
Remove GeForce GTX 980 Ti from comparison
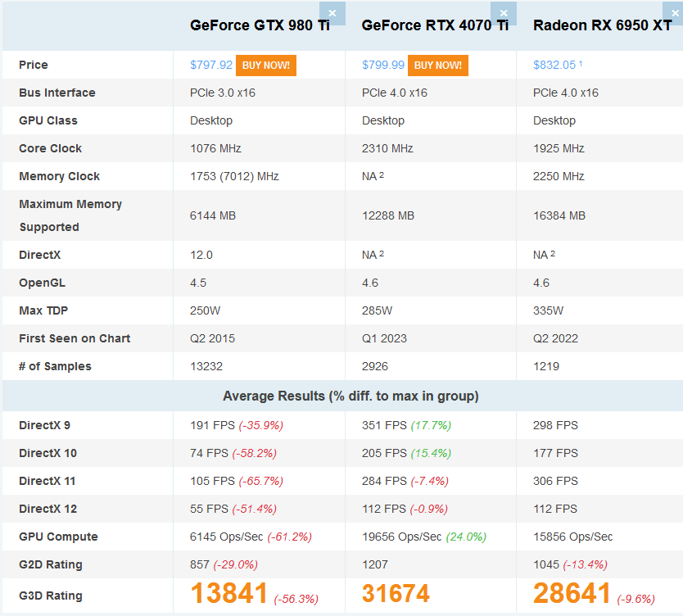332,13
